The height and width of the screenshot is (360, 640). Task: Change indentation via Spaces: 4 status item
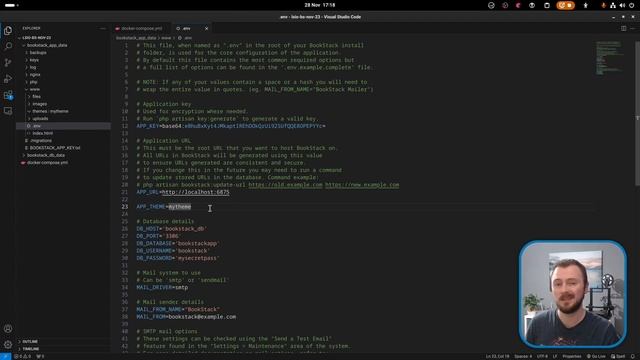point(523,356)
